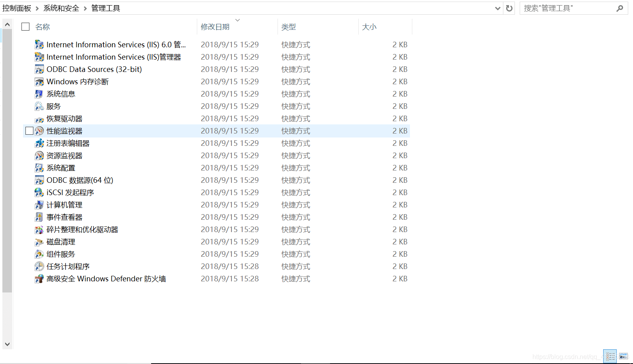
Task: Click the ODBC 数据源(64 位) icon
Action: click(x=39, y=180)
